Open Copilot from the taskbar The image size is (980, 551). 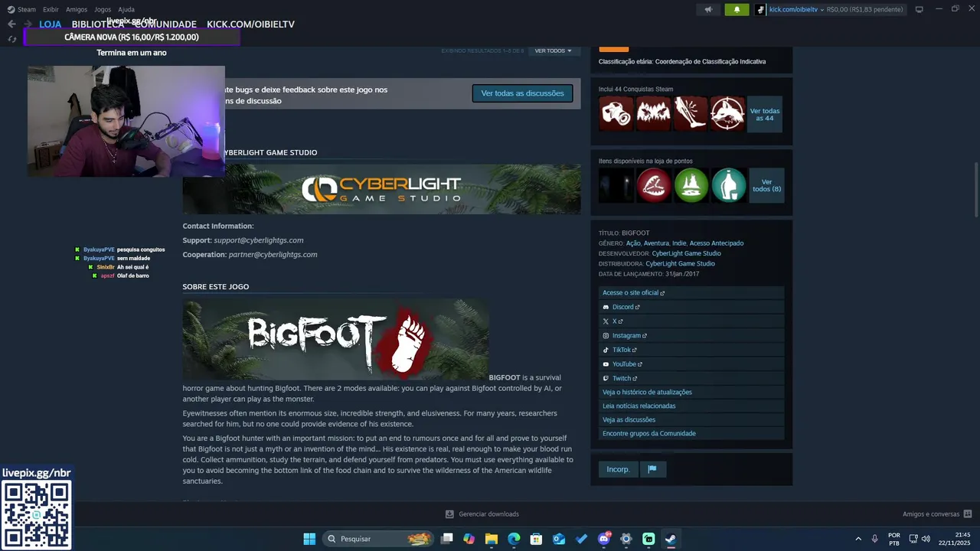pos(469,539)
